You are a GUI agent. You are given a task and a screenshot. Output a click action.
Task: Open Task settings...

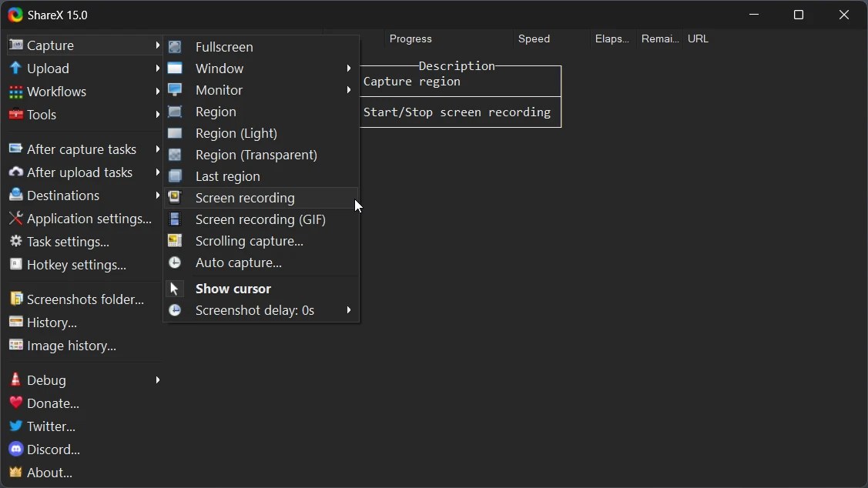(x=84, y=242)
